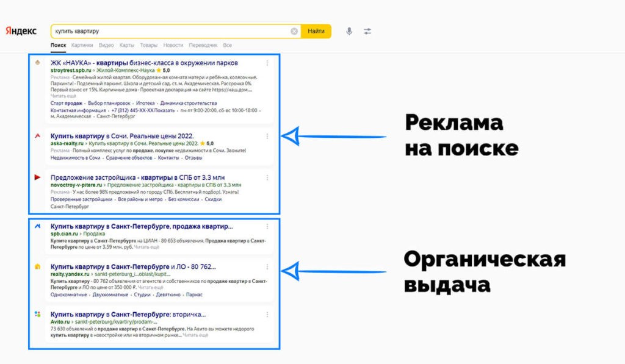Image resolution: width=625 pixels, height=364 pixels.
Task: Open the Старт продаж sitelink
Action: [66, 103]
